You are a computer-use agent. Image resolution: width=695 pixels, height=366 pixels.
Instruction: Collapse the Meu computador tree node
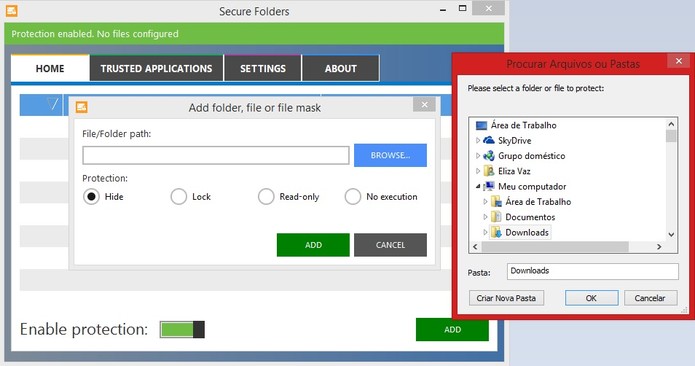point(478,187)
